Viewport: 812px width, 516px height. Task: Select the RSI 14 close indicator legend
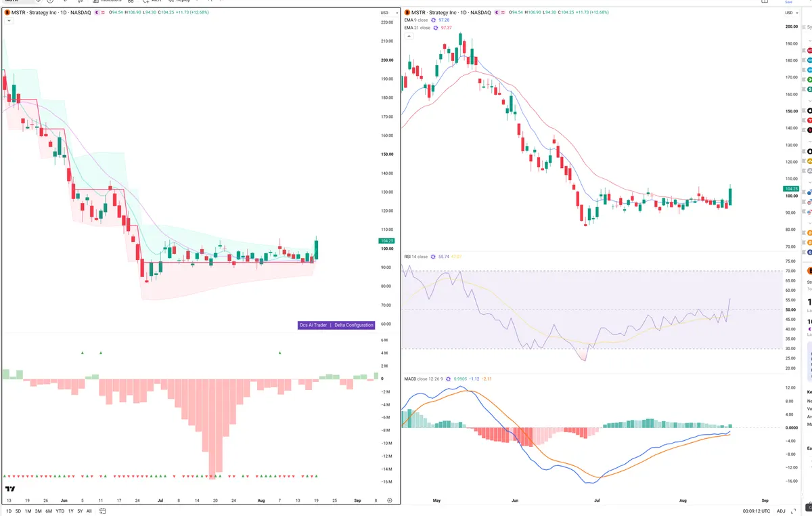coord(416,257)
